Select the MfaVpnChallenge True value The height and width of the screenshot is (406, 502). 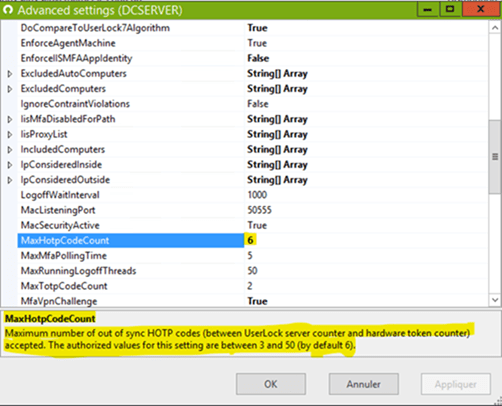tap(257, 301)
